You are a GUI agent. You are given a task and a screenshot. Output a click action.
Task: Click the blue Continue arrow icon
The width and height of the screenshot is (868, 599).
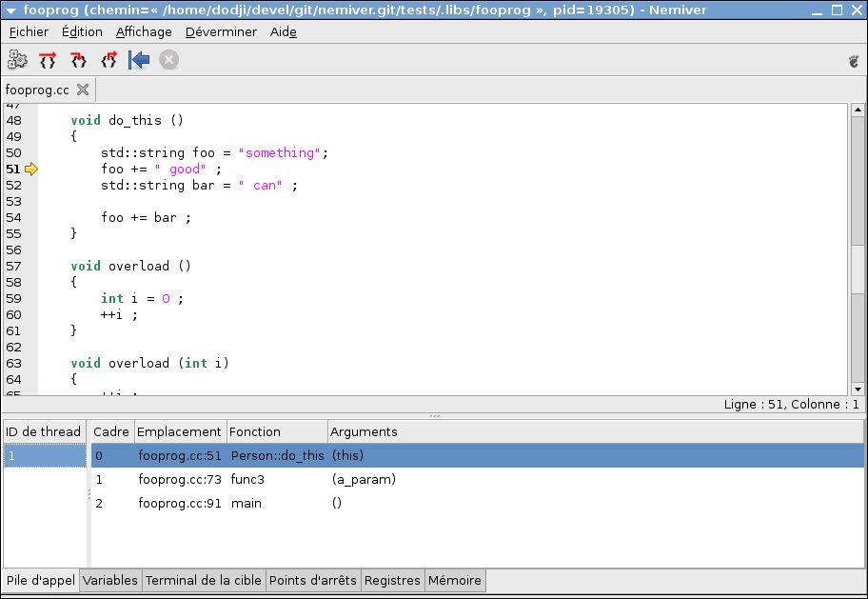tap(139, 60)
